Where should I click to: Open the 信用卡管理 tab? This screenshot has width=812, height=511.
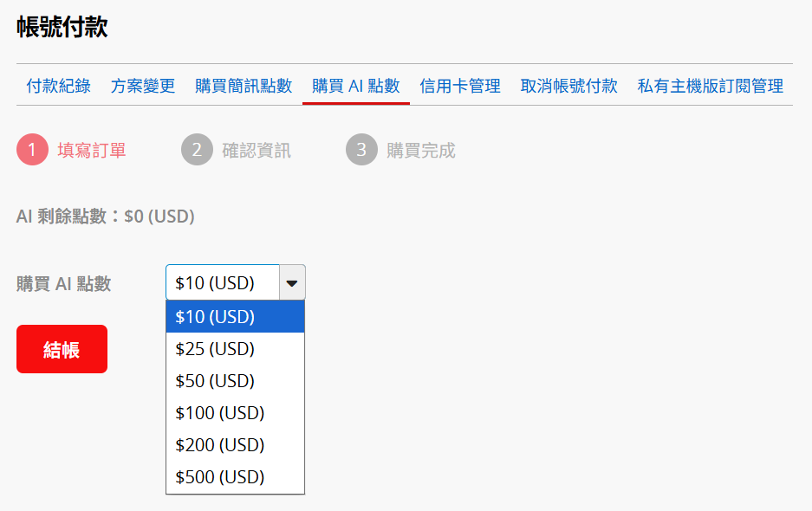point(460,86)
